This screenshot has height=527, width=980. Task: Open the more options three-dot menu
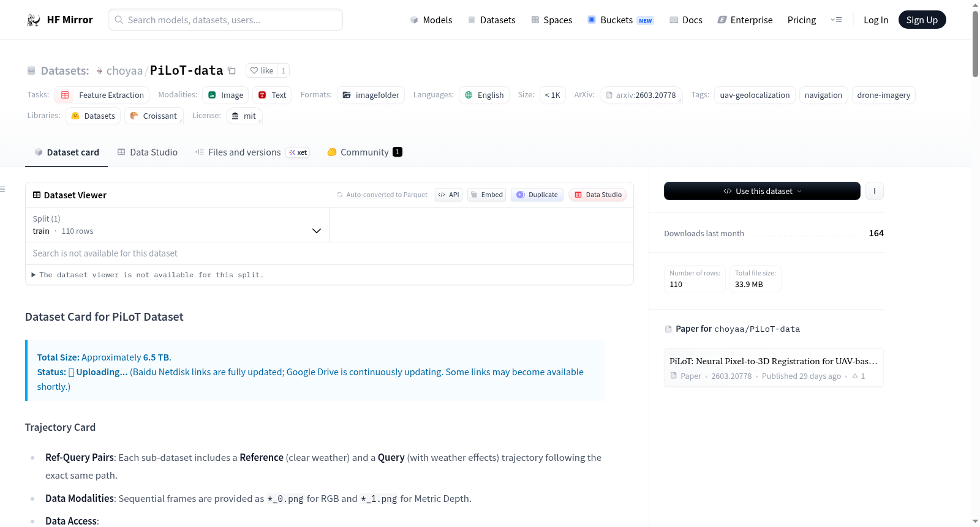coord(874,191)
